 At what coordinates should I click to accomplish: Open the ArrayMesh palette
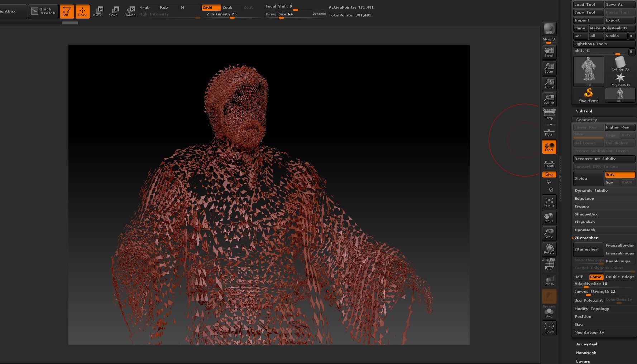(x=587, y=344)
